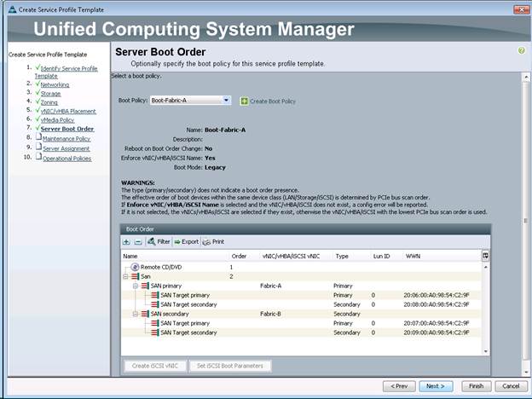
Task: Click the SAN secondary row icon
Action: point(145,314)
